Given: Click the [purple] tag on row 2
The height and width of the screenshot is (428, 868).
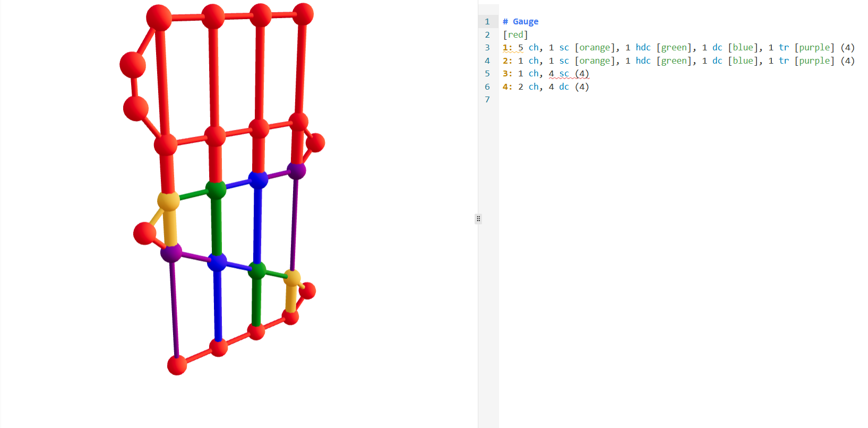Looking at the screenshot, I should click(x=814, y=61).
